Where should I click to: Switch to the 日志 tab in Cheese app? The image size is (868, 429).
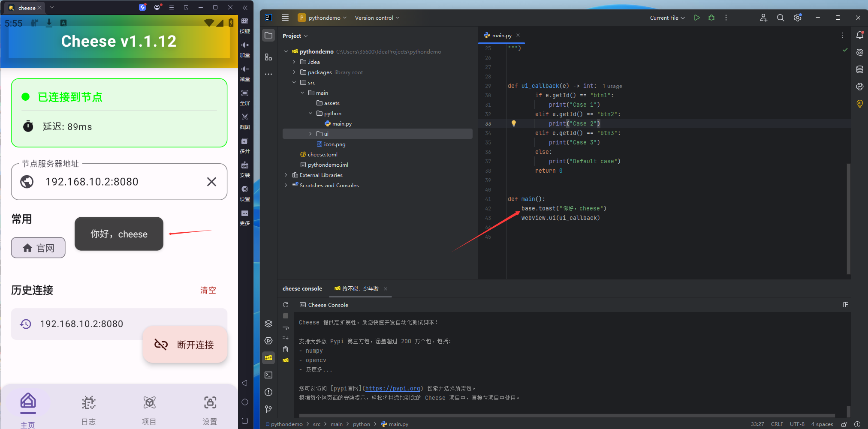89,410
